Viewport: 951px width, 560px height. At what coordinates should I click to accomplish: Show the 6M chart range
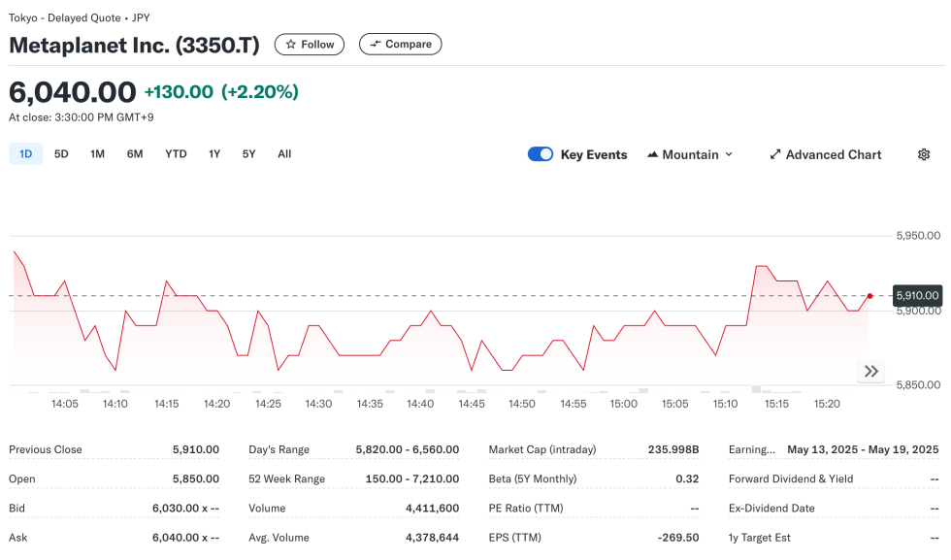tap(135, 154)
